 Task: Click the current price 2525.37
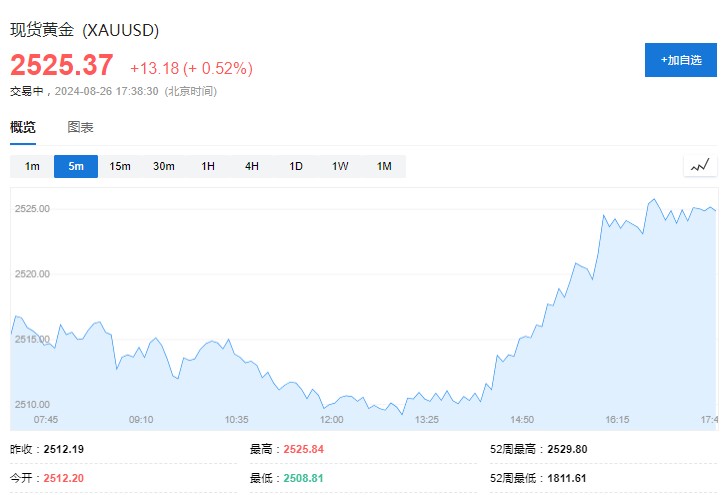click(x=62, y=66)
